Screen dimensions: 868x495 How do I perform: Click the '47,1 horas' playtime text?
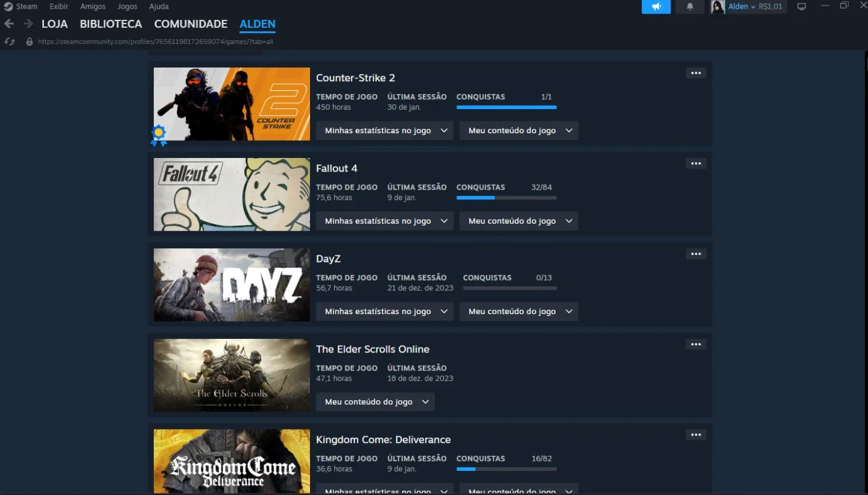(334, 379)
